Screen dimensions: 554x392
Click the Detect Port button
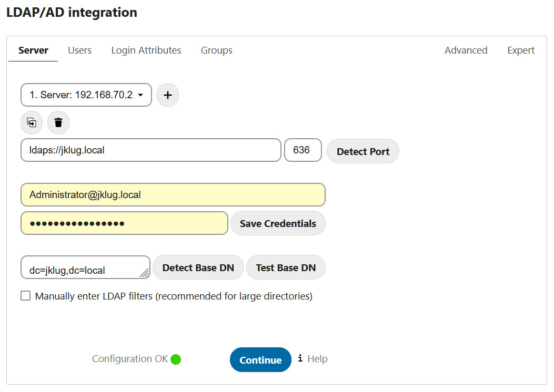click(x=362, y=151)
